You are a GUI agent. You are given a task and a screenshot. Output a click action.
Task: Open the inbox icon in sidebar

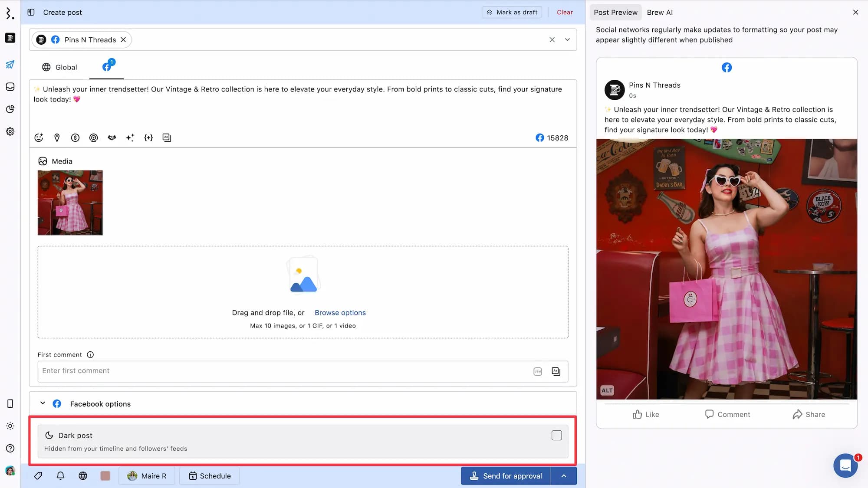pos(10,87)
